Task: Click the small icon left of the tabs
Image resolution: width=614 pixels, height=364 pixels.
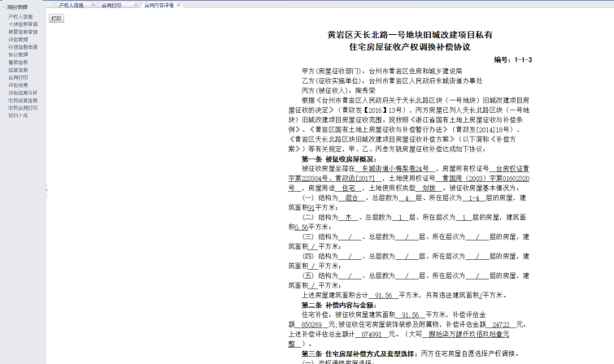Action: 50,5
